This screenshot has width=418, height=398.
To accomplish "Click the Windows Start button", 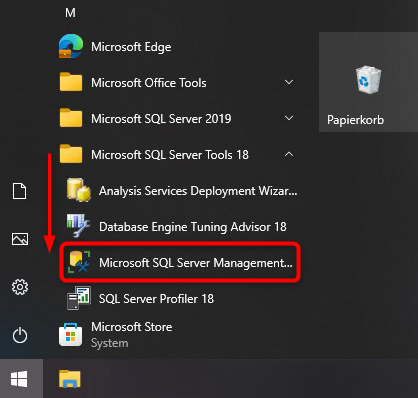I will pyautogui.click(x=19, y=379).
